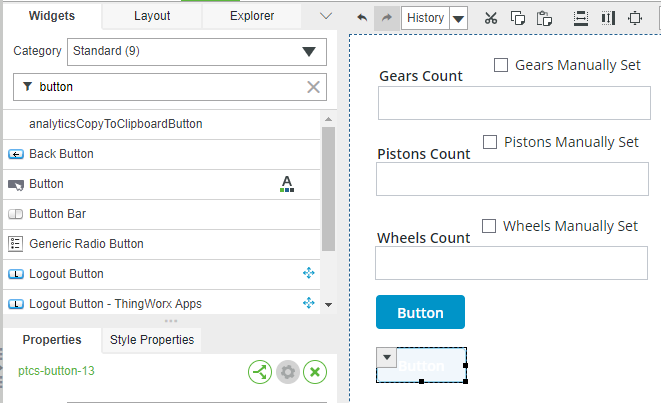Image resolution: width=661 pixels, height=403 pixels.
Task: Clear the button filter text
Action: (x=313, y=87)
